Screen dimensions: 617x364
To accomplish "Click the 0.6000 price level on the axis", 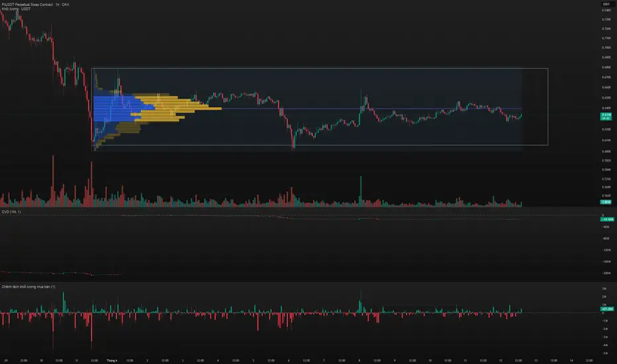I will click(x=606, y=151).
